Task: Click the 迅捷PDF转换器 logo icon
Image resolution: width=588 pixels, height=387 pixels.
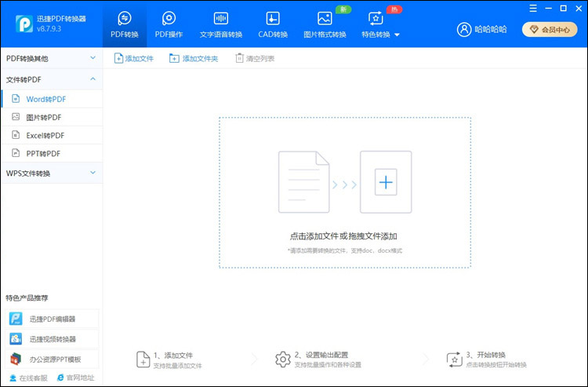Action: click(24, 24)
